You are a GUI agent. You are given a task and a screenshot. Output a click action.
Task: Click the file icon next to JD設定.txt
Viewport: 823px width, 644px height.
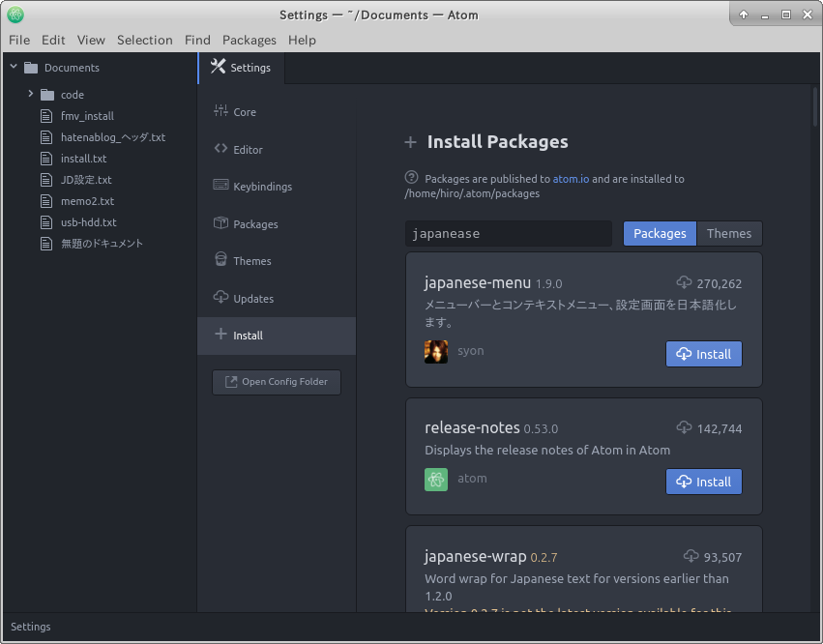[x=46, y=180]
